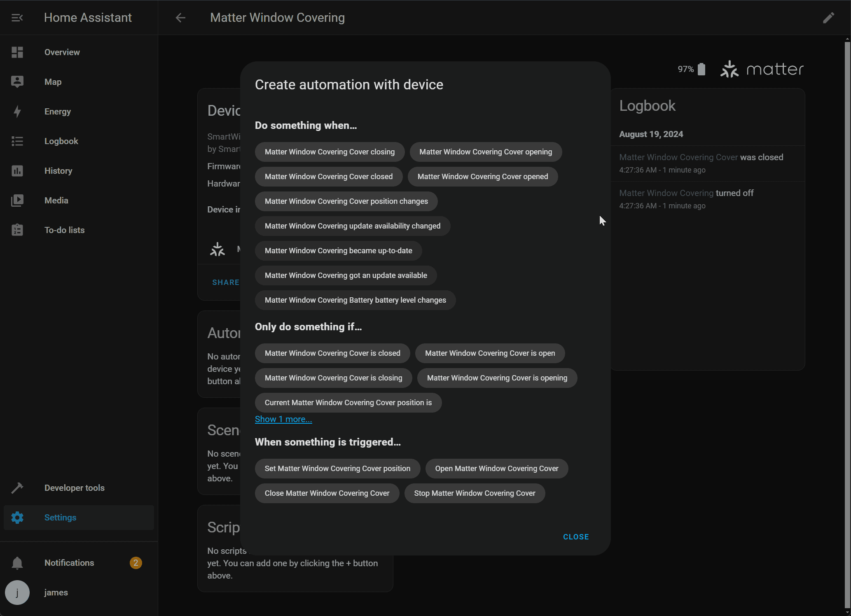Screen dimensions: 851x616
Task: Select the "Cover is open" condition chip
Action: click(490, 353)
